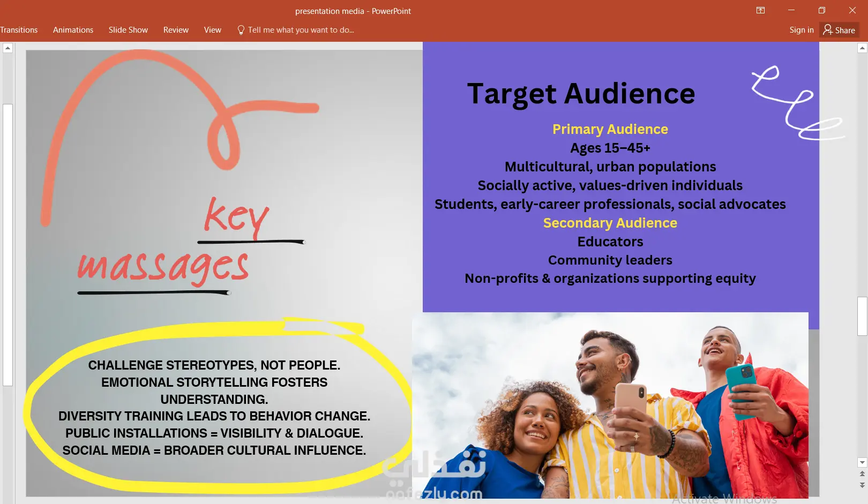The height and width of the screenshot is (504, 868).
Task: Click the 'presentation media - PowerPoint' title text
Action: [x=353, y=11]
